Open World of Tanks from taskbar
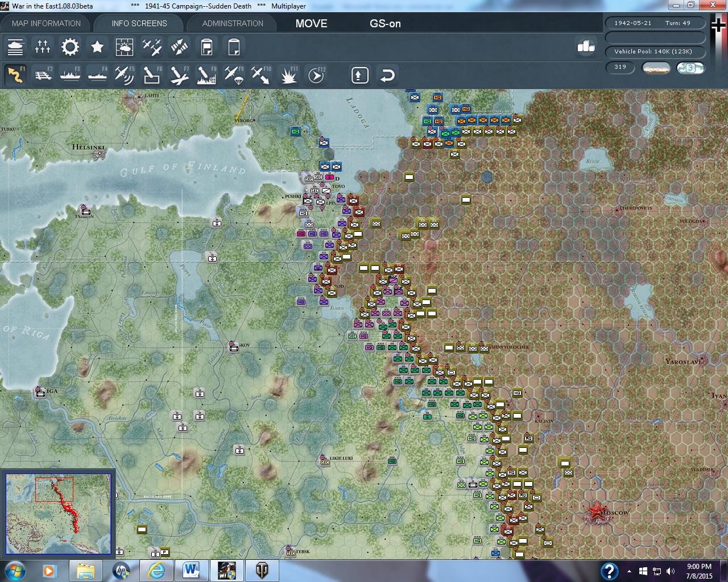The width and height of the screenshot is (728, 582). (262, 571)
